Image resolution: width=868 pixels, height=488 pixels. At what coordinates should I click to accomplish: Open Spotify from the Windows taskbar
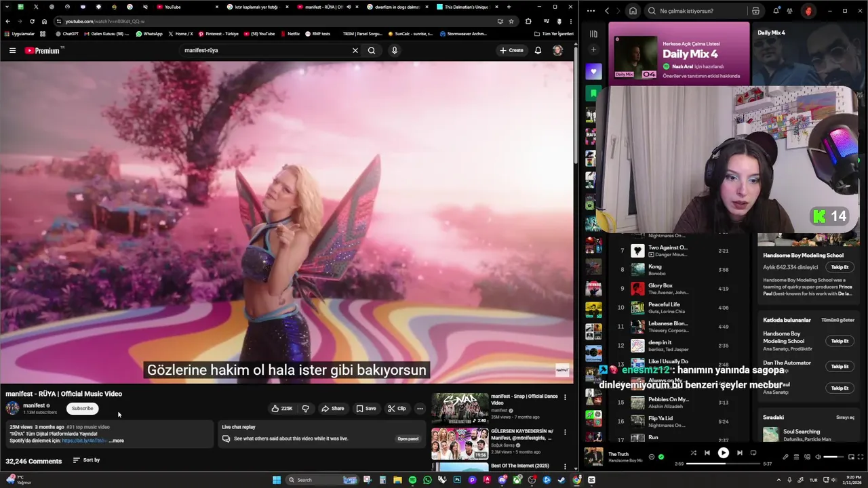tap(412, 480)
